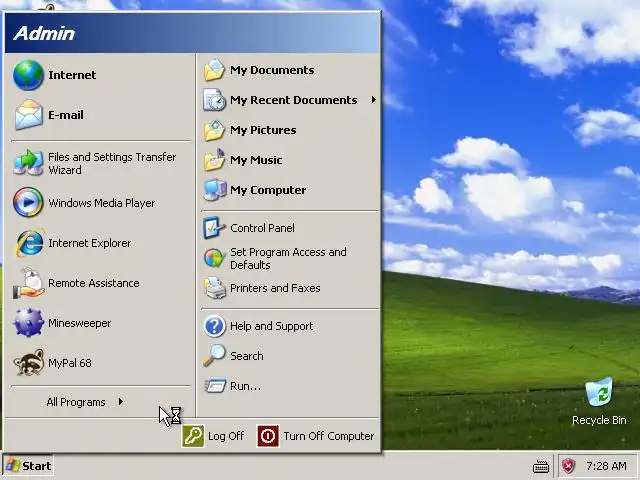640x480 pixels.
Task: Click the My Documents folder icon
Action: tap(214, 70)
